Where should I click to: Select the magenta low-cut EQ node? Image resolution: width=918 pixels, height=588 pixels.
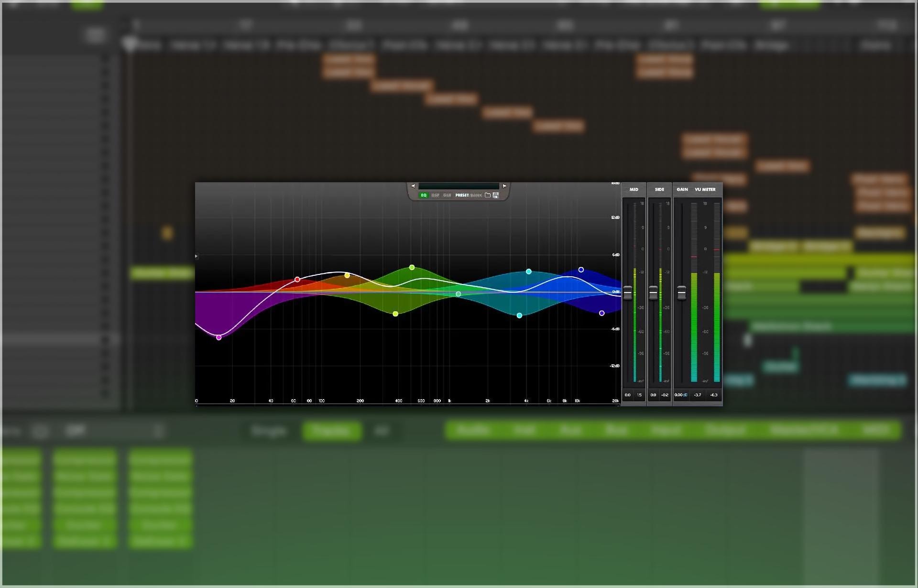click(219, 338)
